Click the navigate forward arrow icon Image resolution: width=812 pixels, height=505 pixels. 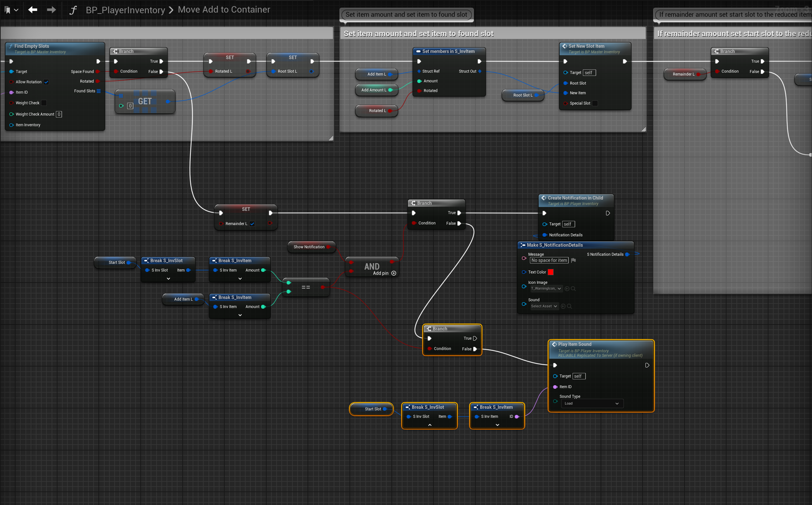tap(51, 10)
